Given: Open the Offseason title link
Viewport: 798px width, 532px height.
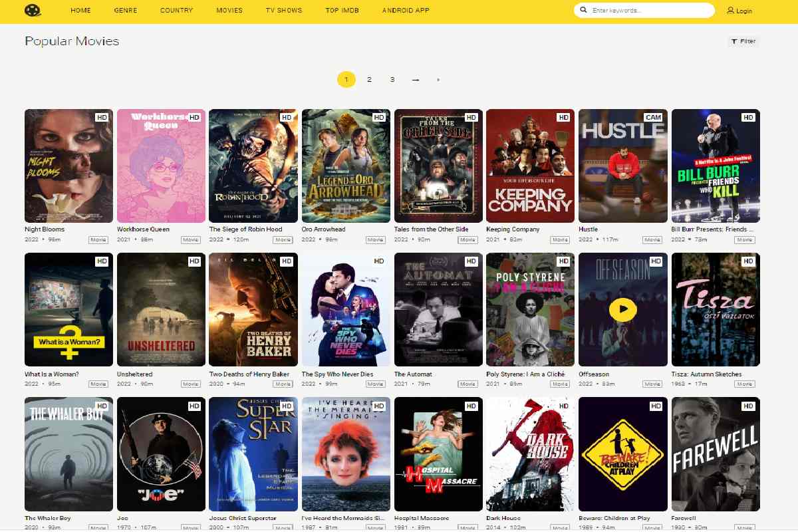Looking at the screenshot, I should tap(594, 374).
